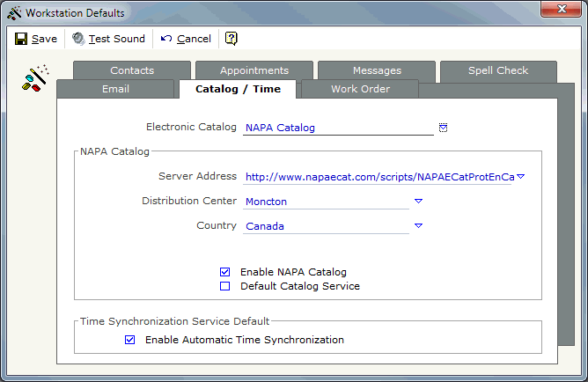The height and width of the screenshot is (382, 588).
Task: Click the Server Address URL field
Action: click(x=379, y=177)
